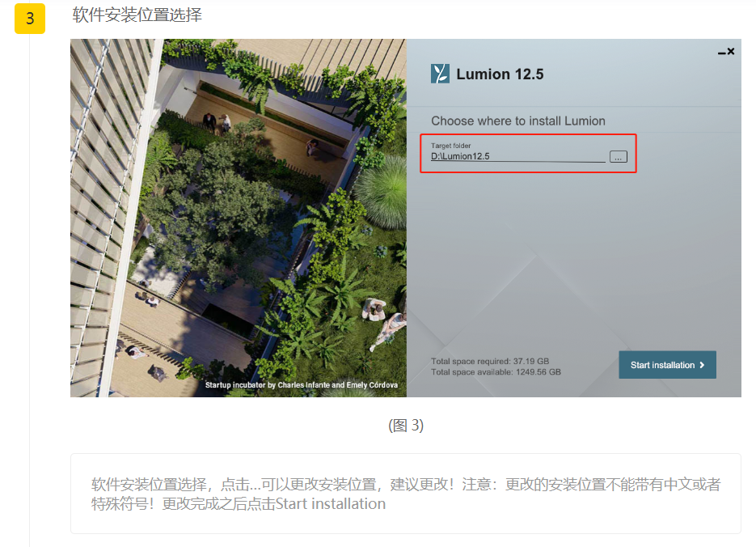Click the arrow chevron on Start installation
The image size is (756, 547).
(x=702, y=365)
